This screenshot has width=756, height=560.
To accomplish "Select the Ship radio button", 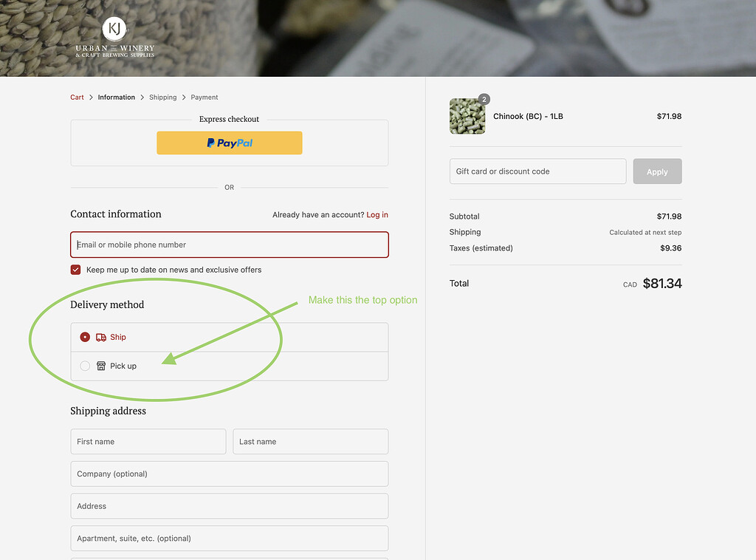I will [x=85, y=337].
